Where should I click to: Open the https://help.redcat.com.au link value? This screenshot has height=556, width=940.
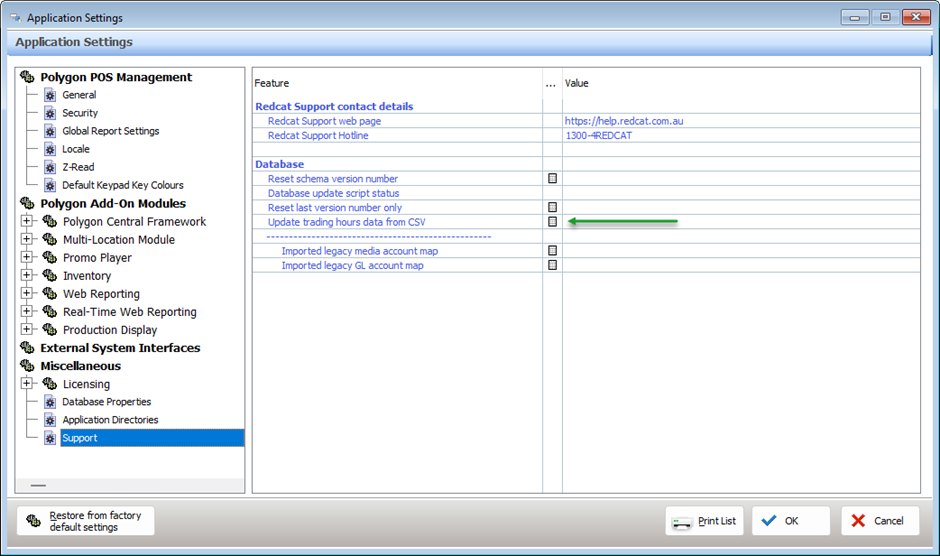(x=623, y=121)
